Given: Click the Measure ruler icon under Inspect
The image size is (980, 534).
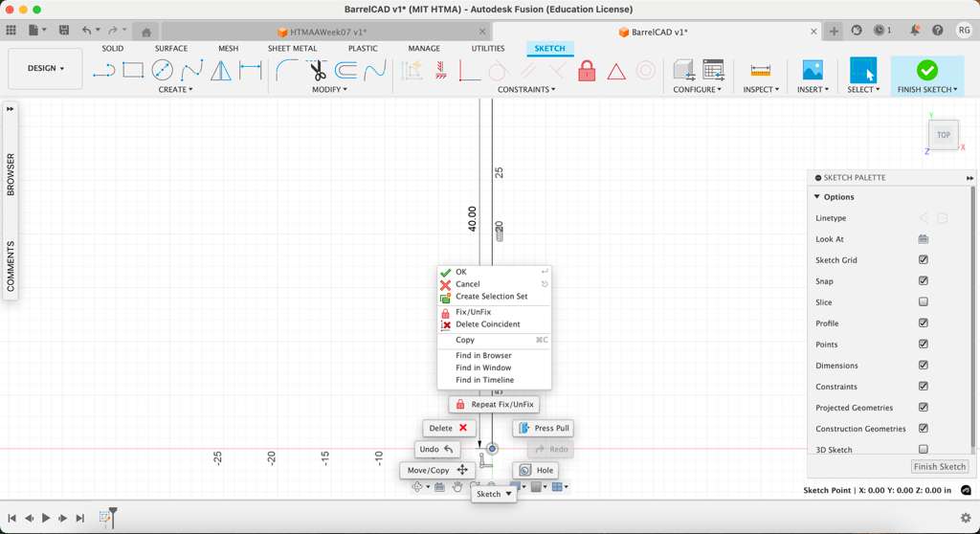Looking at the screenshot, I should tap(761, 70).
